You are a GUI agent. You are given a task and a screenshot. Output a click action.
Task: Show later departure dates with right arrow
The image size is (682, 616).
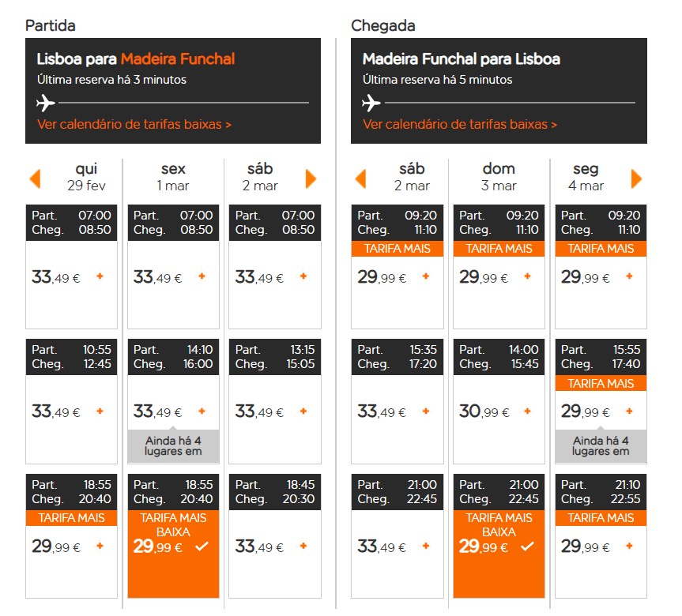point(311,178)
